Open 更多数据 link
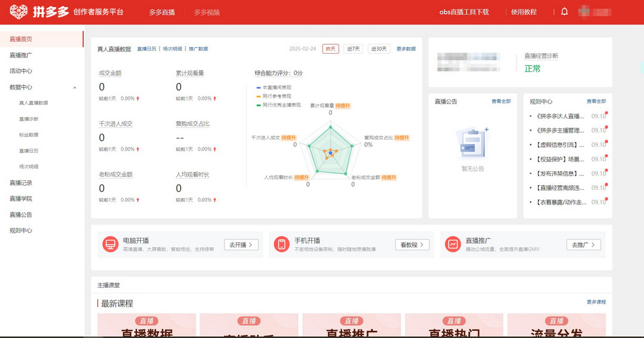 click(406, 49)
